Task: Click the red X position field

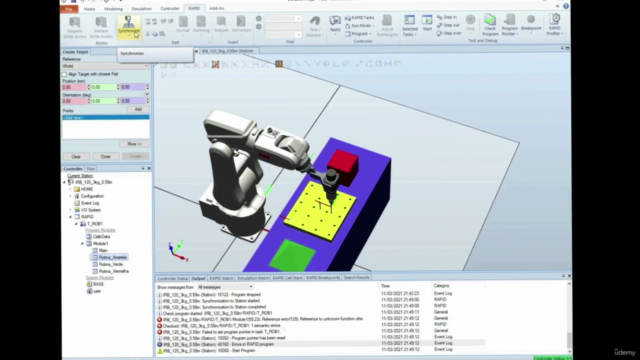Action: point(74,87)
